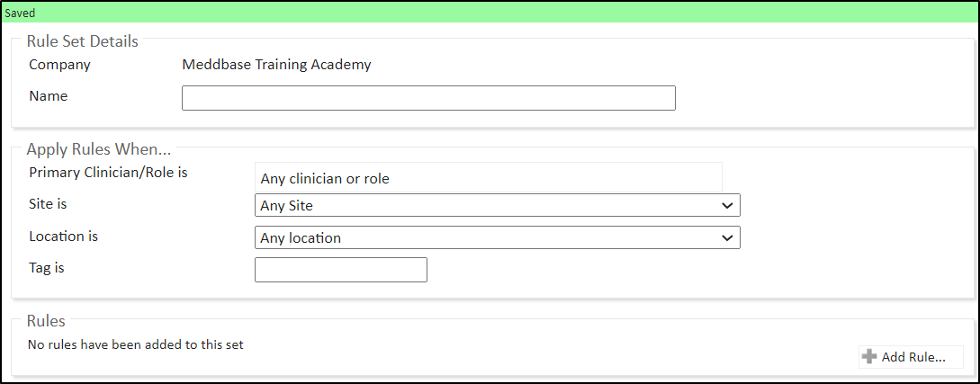
Task: Click the Site is label
Action: point(48,203)
